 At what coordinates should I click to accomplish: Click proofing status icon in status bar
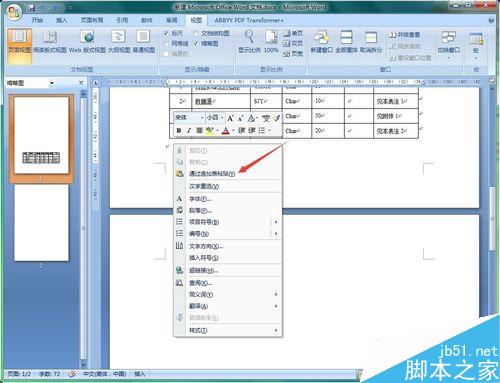[x=72, y=374]
